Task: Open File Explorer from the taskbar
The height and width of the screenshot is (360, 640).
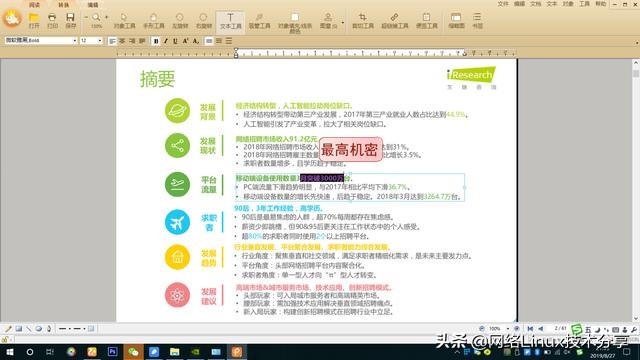Action: click(175, 352)
